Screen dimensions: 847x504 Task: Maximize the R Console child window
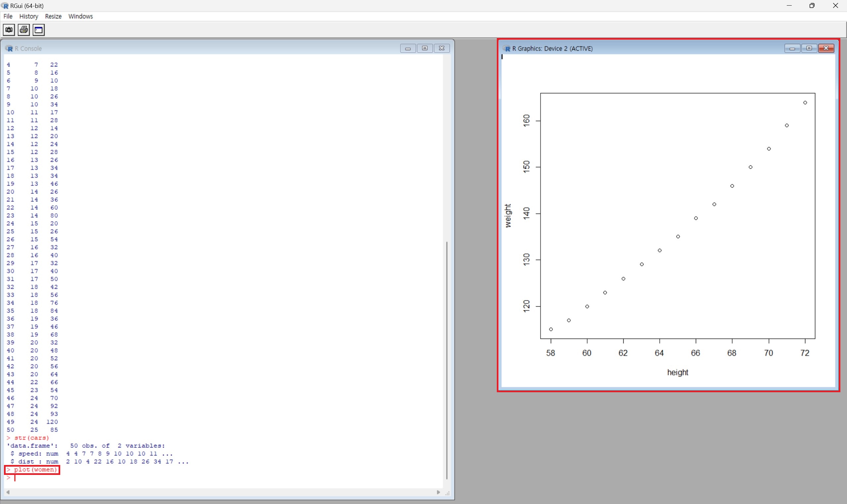(425, 49)
